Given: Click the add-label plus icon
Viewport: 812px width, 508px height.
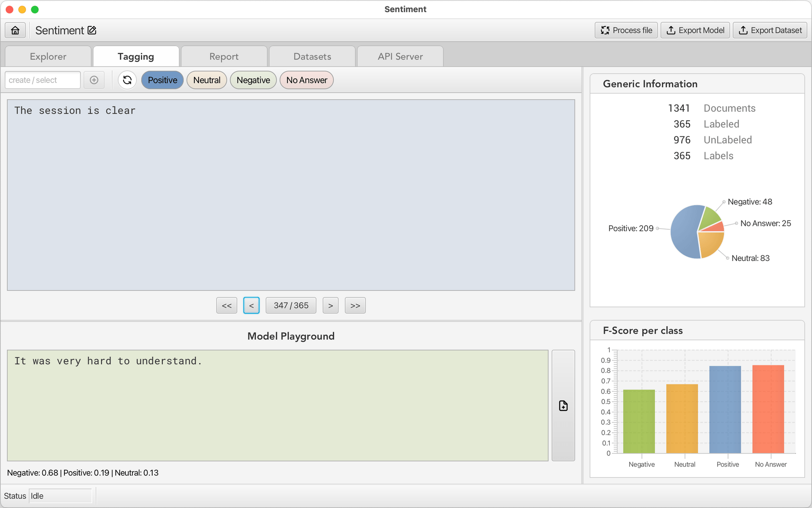Looking at the screenshot, I should pos(94,80).
